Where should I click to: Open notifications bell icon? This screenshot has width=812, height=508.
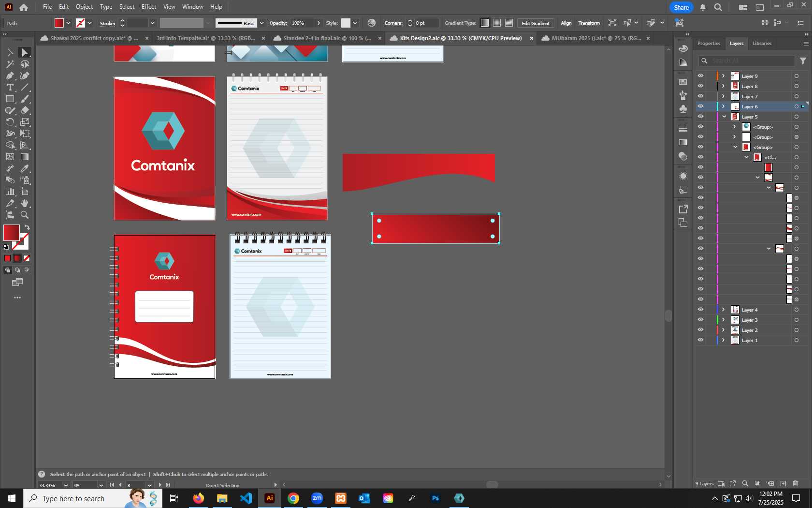coord(703,7)
